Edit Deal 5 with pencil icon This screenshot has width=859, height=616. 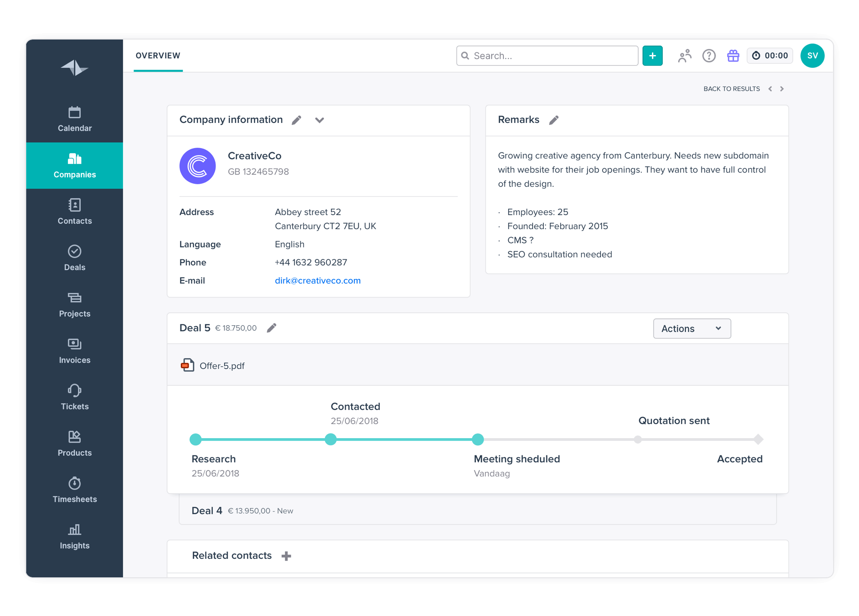(x=271, y=328)
